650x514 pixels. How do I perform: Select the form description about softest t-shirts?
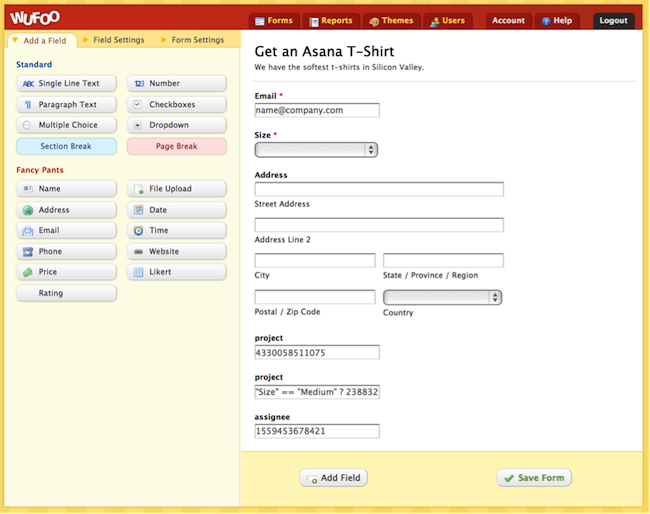[x=339, y=67]
